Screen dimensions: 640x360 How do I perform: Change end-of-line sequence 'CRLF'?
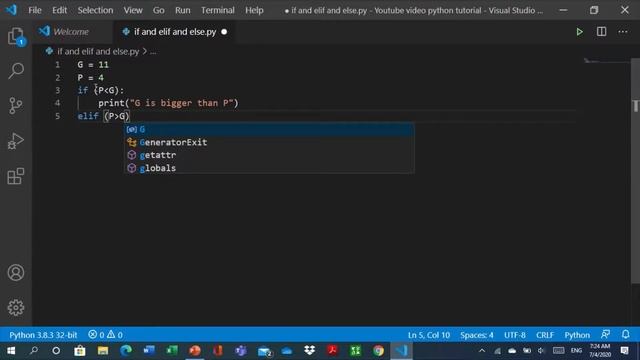[545, 335]
